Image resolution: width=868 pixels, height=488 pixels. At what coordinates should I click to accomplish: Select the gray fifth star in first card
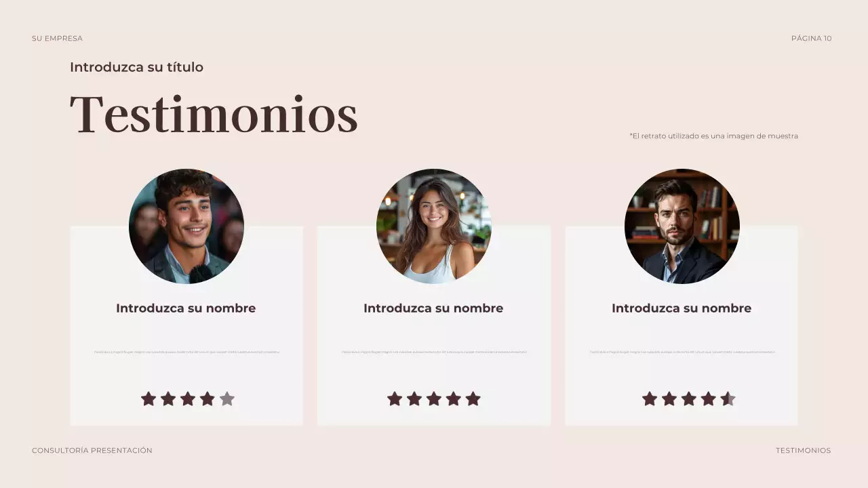(x=227, y=399)
